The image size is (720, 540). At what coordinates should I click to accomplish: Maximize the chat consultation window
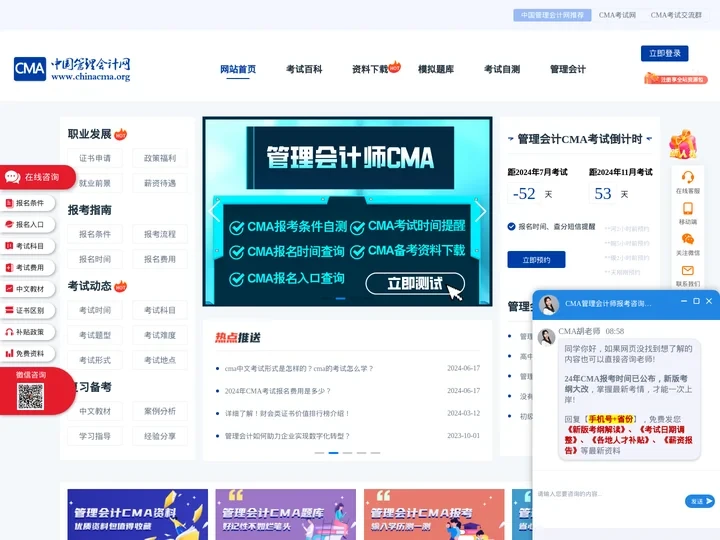tap(696, 301)
